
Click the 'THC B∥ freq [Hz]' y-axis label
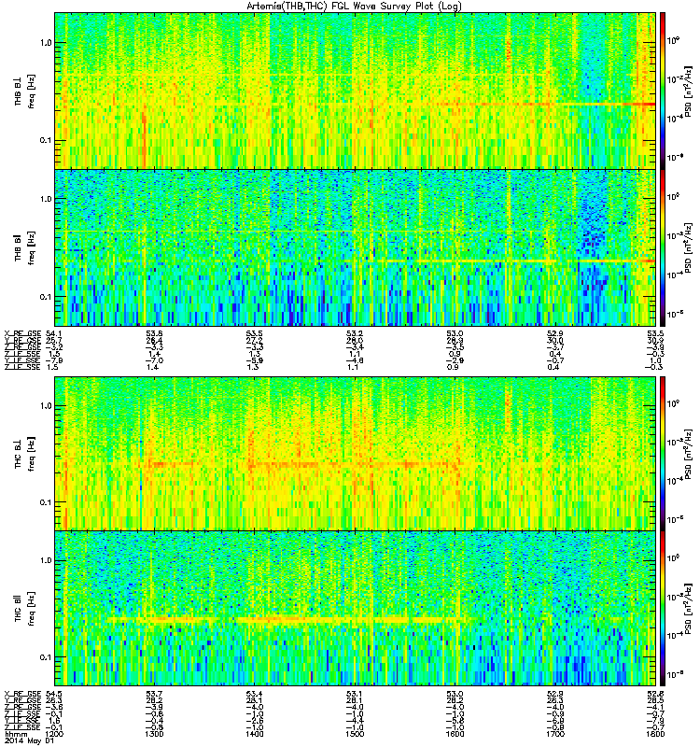(x=24, y=609)
